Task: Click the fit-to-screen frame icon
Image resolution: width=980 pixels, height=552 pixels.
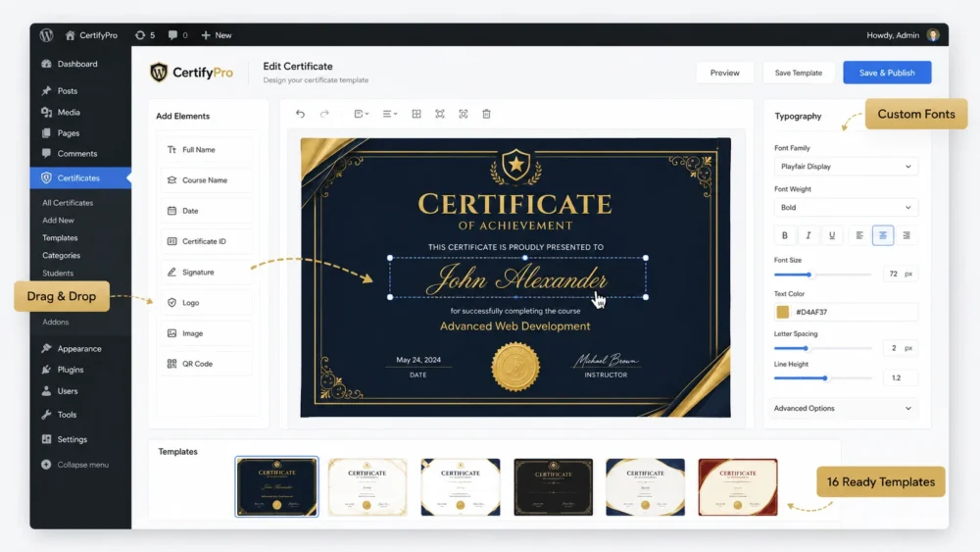Action: pyautogui.click(x=440, y=114)
